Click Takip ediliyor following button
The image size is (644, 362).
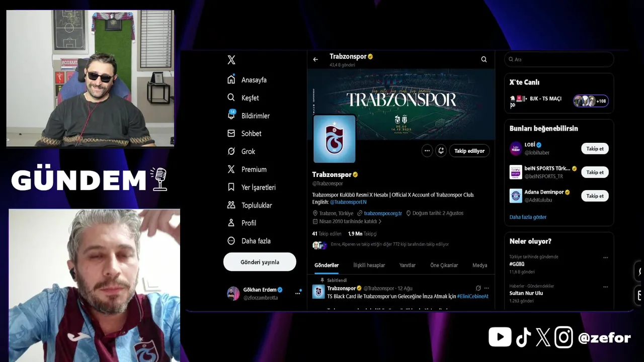pos(469,151)
